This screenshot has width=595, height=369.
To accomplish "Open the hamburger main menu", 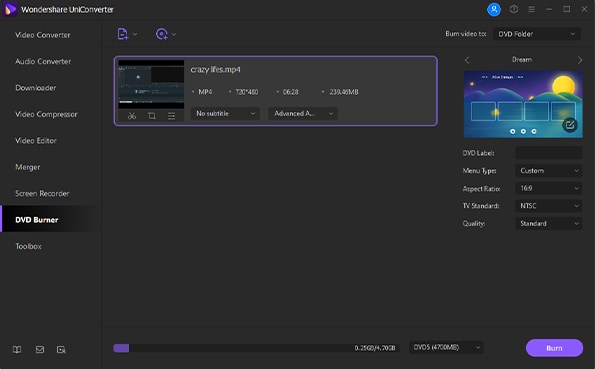I will tap(532, 9).
